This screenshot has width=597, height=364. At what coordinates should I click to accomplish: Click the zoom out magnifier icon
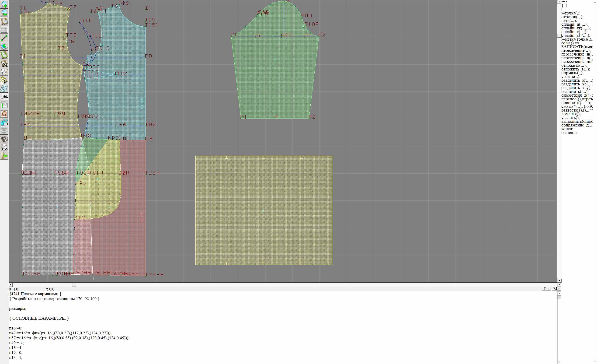coord(4,13)
